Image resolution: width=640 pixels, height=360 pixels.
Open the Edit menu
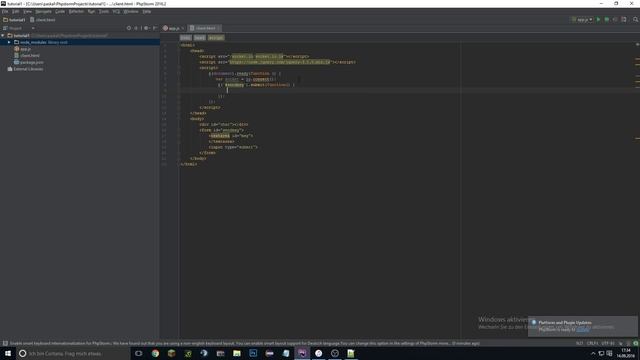(x=15, y=11)
